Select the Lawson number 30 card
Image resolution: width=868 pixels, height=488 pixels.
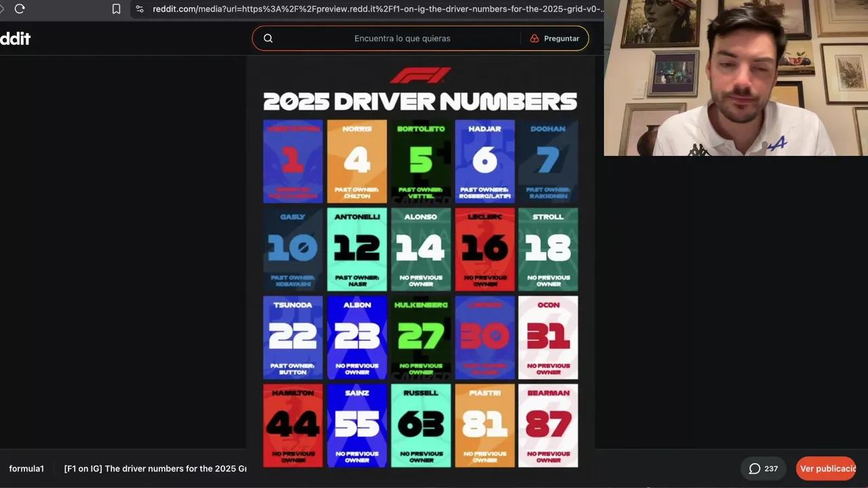click(485, 338)
